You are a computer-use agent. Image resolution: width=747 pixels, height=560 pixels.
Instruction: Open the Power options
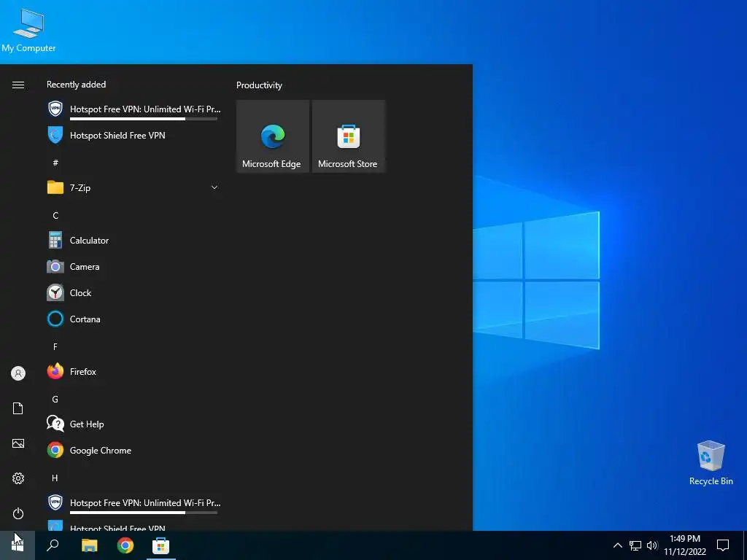point(18,513)
